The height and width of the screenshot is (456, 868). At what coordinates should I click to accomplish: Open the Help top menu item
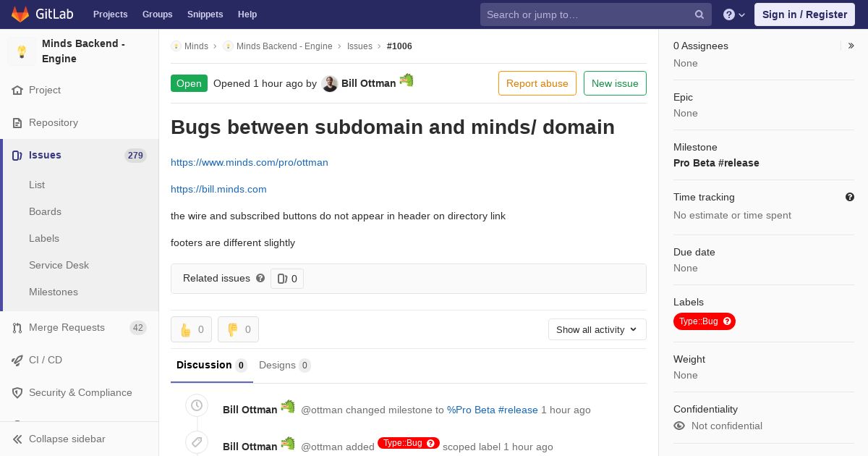(x=247, y=14)
